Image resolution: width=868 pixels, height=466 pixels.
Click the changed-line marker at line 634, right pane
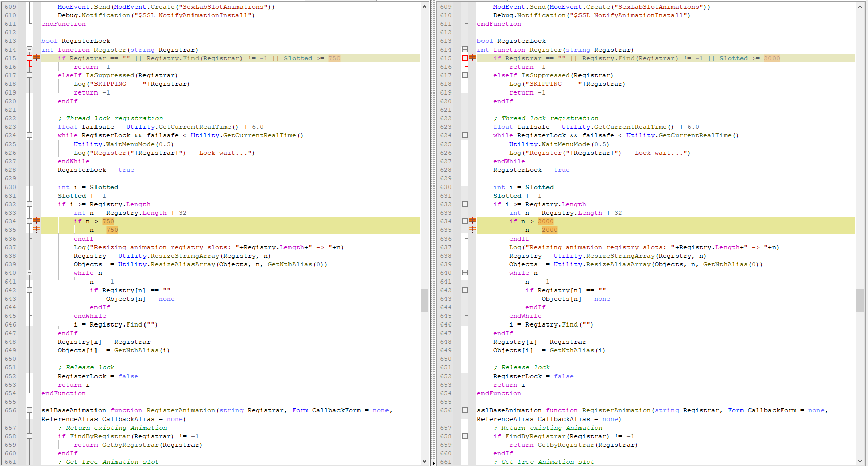click(x=472, y=221)
